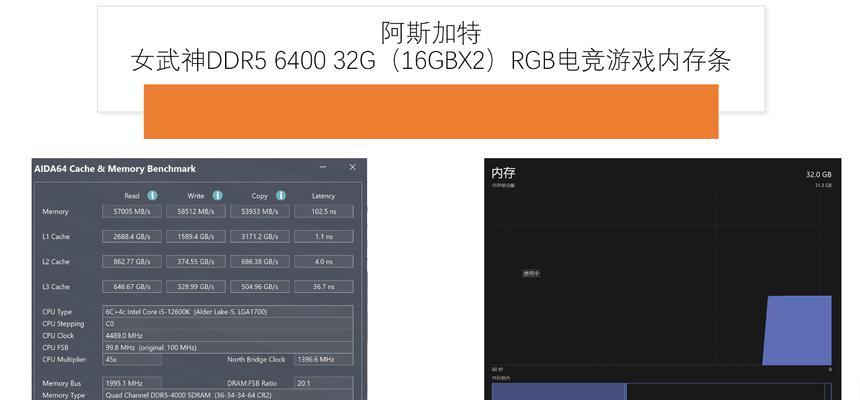Screen dimensions: 860x400
Task: Click L1 Cache Copy value 3171.2 GB/s
Action: (259, 236)
